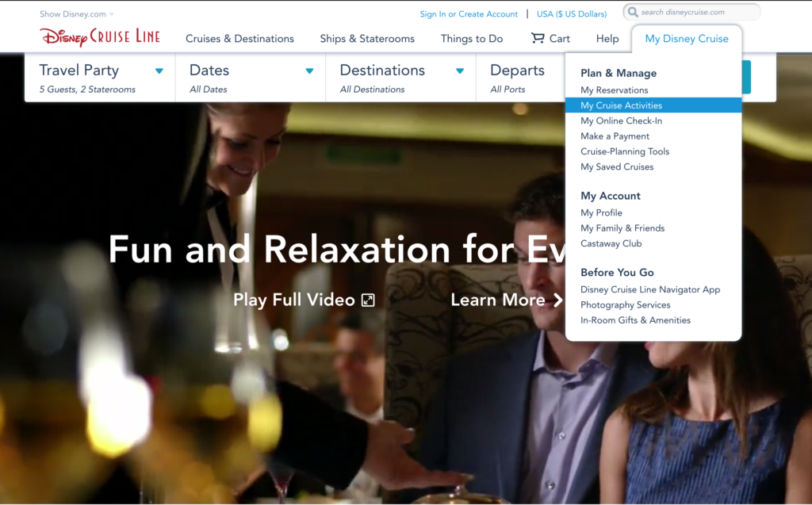The height and width of the screenshot is (505, 812).
Task: Expand the Show Disney.com dropdown
Action: pyautogui.click(x=77, y=14)
